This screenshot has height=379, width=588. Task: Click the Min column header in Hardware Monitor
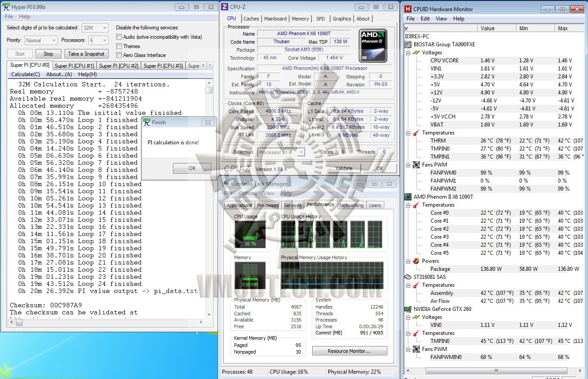click(x=536, y=29)
